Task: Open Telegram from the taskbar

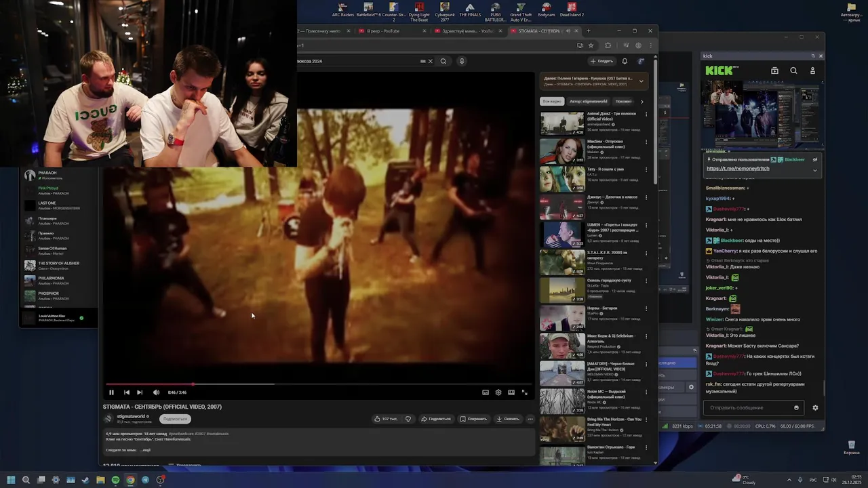Action: [x=145, y=480]
